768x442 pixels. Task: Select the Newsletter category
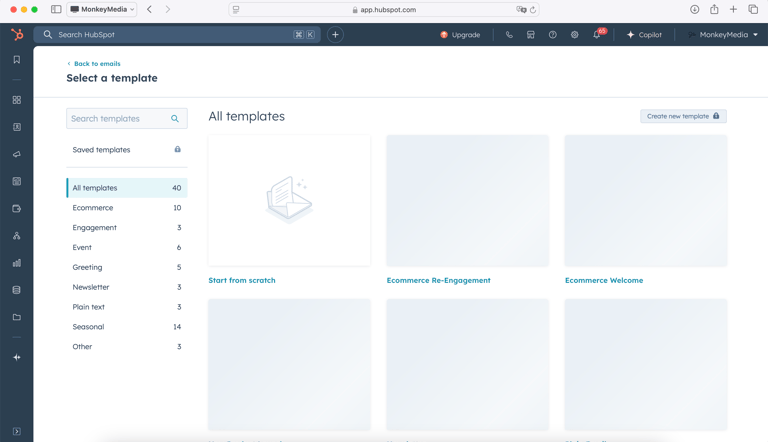point(127,287)
